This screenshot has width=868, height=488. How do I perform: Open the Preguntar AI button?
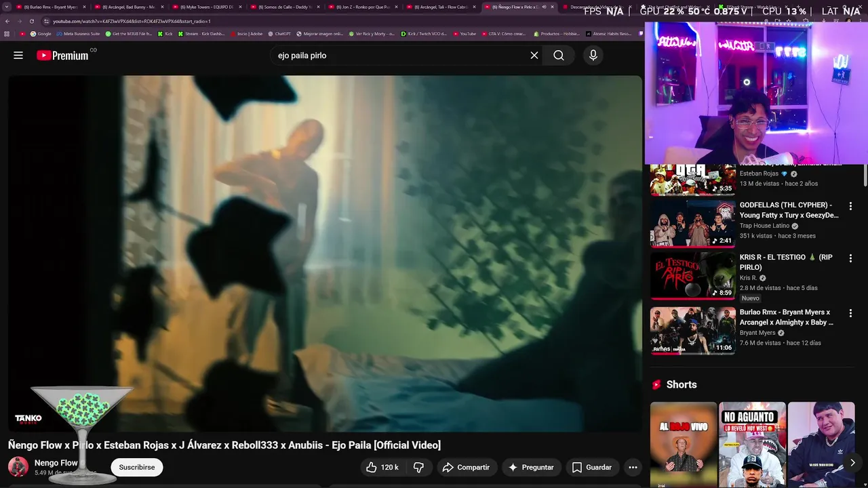point(531,467)
